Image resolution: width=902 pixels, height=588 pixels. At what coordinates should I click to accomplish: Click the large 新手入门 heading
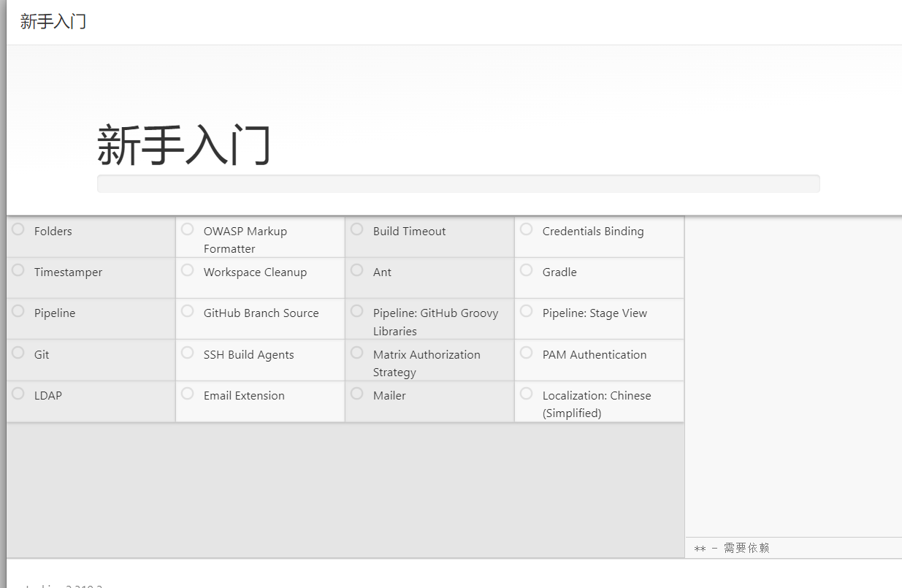tap(184, 145)
